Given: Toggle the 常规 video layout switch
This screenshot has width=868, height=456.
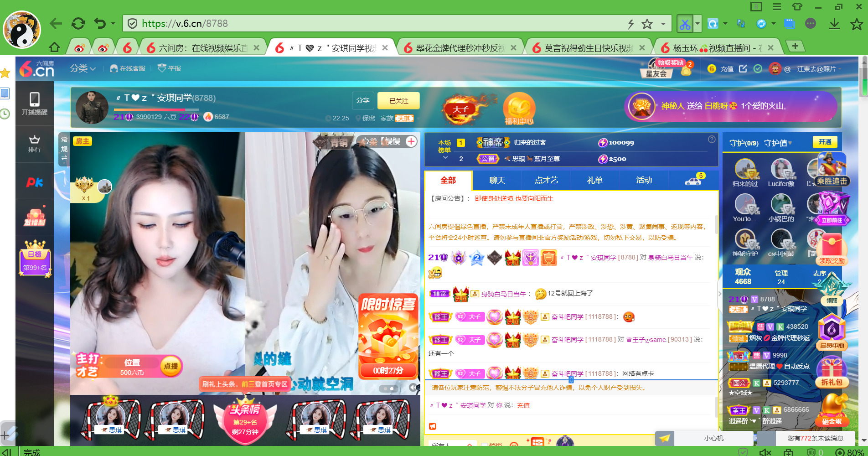Looking at the screenshot, I should coord(64,148).
